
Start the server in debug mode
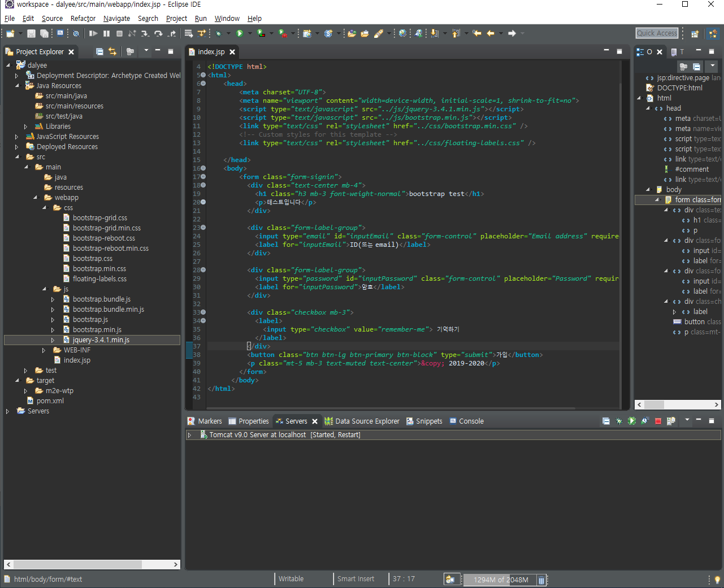tap(619, 421)
